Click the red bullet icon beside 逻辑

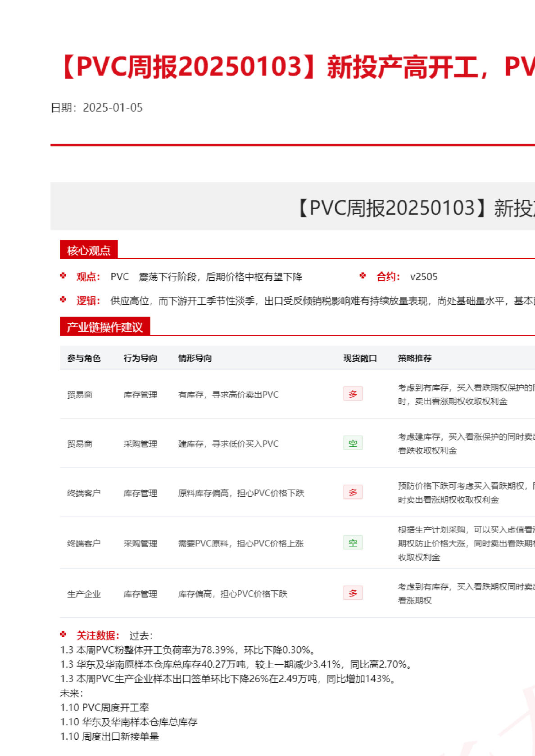pos(63,300)
